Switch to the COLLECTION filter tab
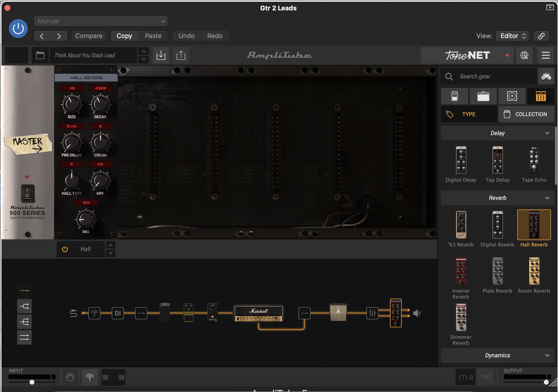The width and height of the screenshot is (558, 392). 526,114
